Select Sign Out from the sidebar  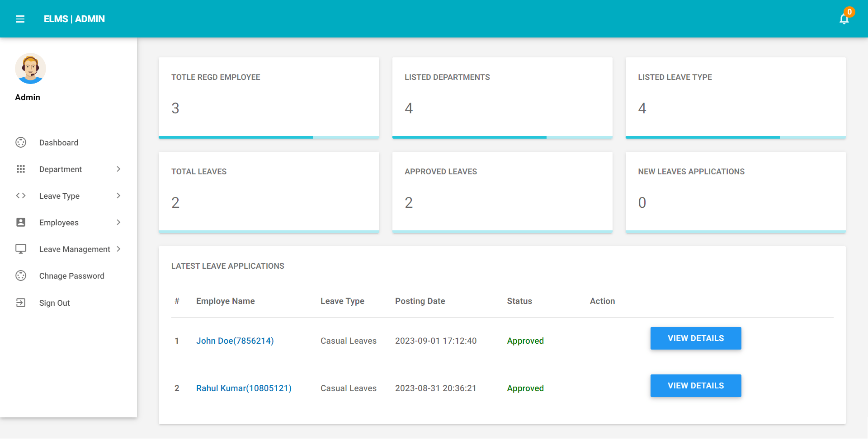[x=54, y=303]
